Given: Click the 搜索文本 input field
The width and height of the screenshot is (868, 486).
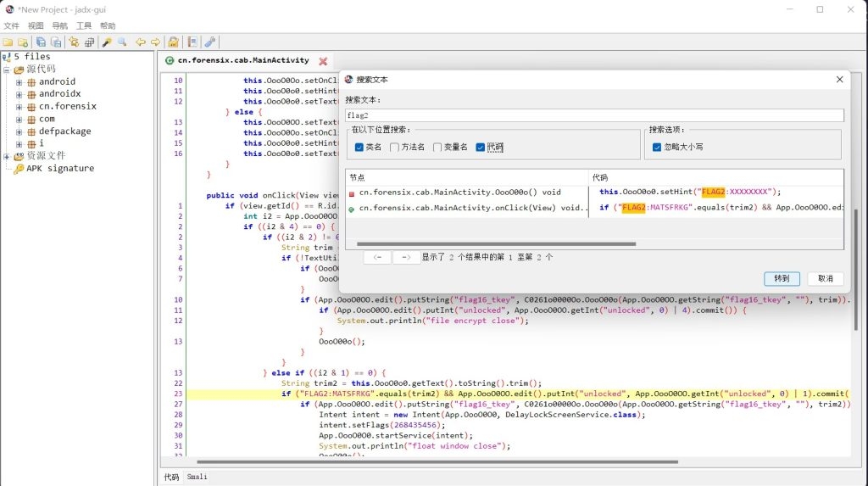Looking at the screenshot, I should pyautogui.click(x=594, y=115).
